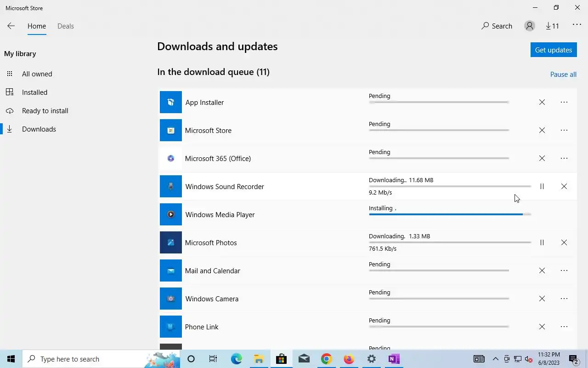Open the Windows Start menu

click(x=11, y=359)
